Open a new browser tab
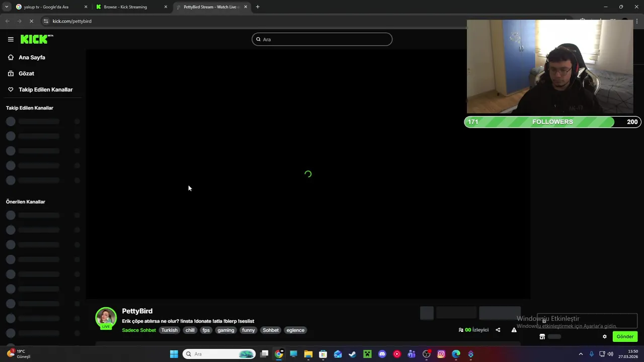 tap(258, 7)
